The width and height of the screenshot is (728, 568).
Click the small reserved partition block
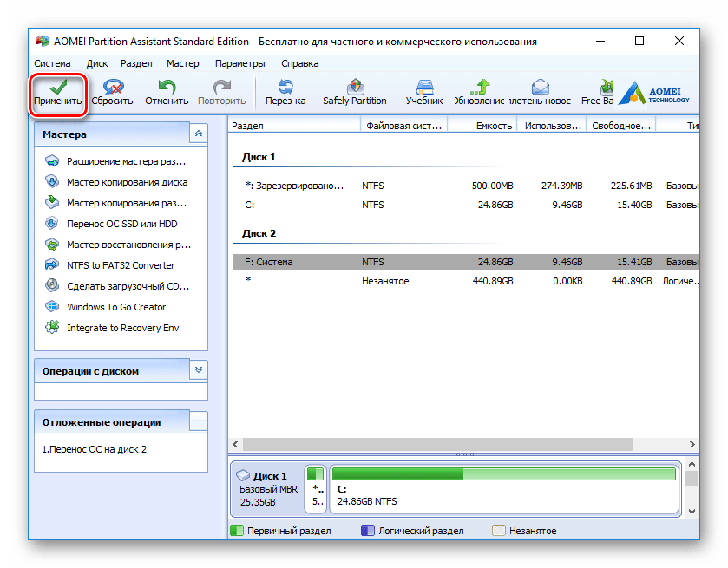pyautogui.click(x=316, y=489)
